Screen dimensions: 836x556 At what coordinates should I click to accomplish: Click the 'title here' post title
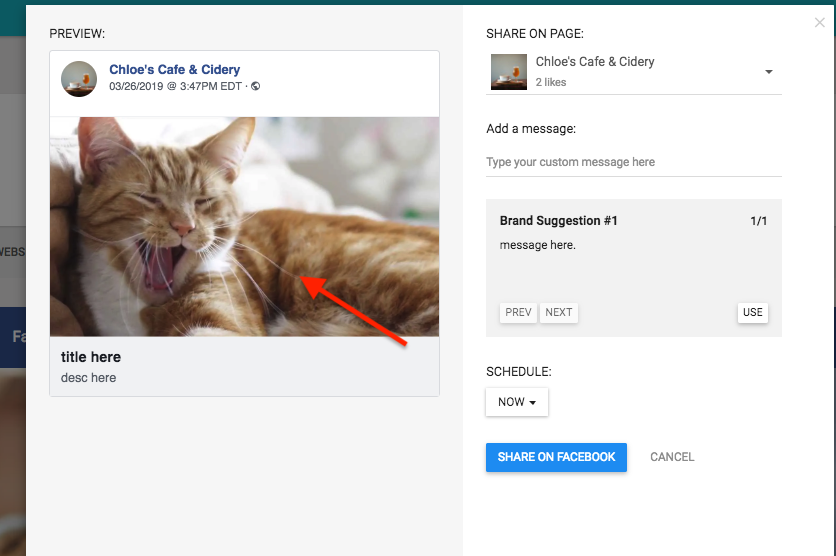coord(91,357)
